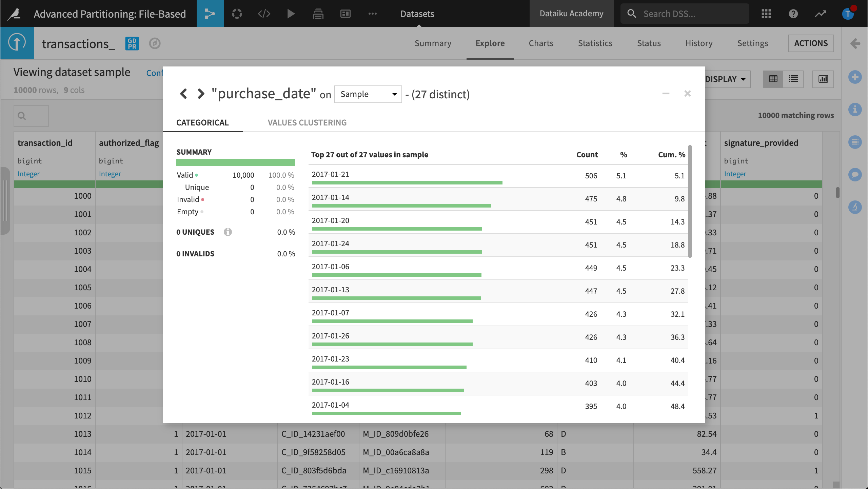Open the Settings tab
This screenshot has height=489, width=868.
[752, 43]
